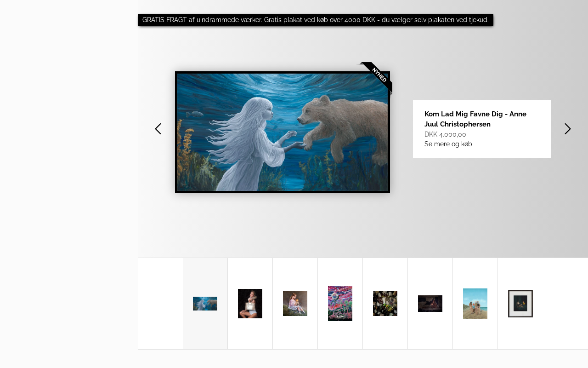Screen dimensions: 588x368
Task: Select the dark green still-life thumbnail
Action: (x=385, y=304)
